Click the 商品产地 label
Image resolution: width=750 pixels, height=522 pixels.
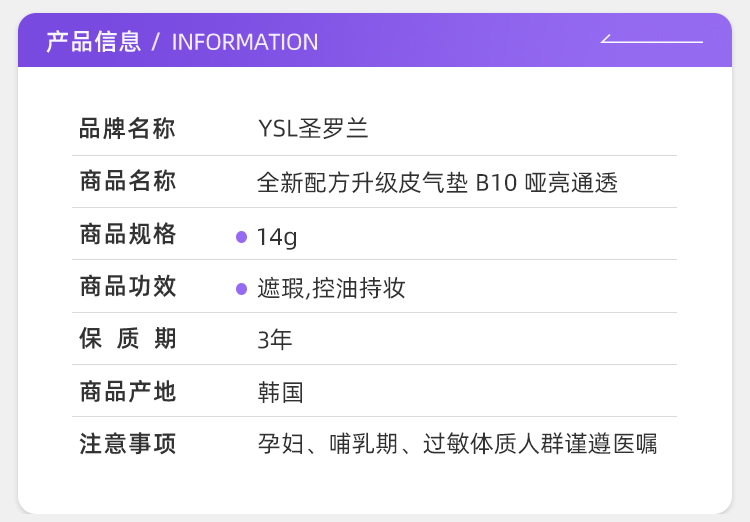click(x=128, y=391)
